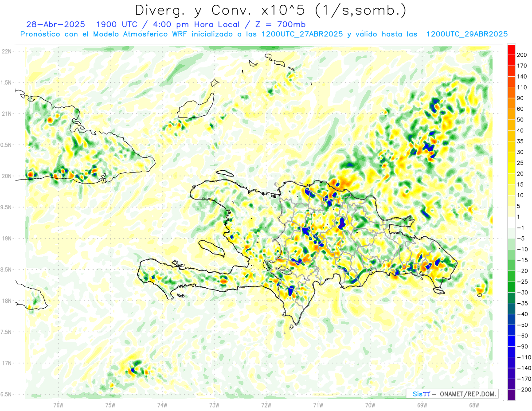
Task: Click the 'SisTT – ONAMET/REP.DOM.' credit box
Action: click(452, 394)
